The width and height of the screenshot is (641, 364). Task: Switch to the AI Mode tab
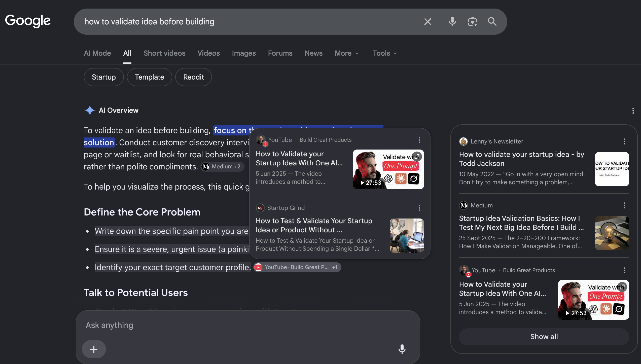pyautogui.click(x=97, y=53)
